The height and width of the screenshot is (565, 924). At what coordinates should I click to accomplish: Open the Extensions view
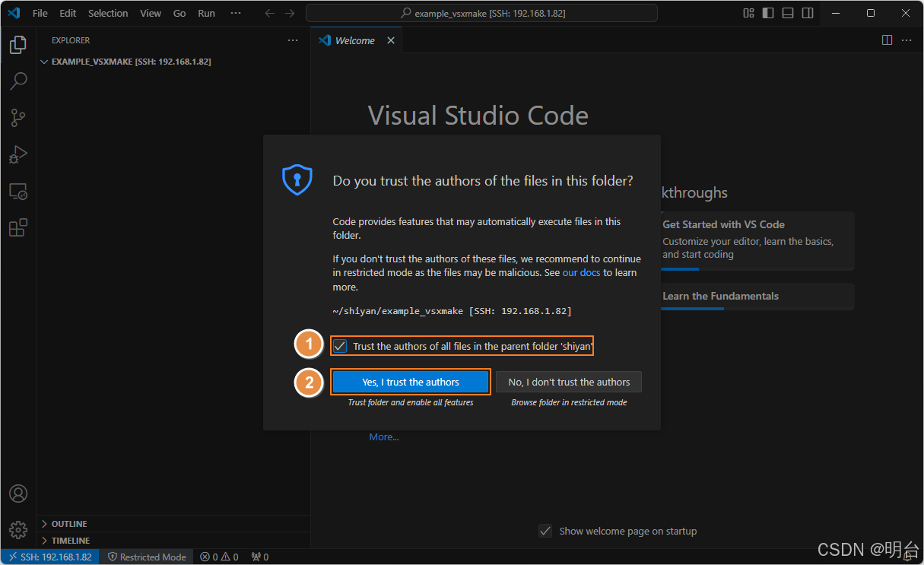point(18,227)
